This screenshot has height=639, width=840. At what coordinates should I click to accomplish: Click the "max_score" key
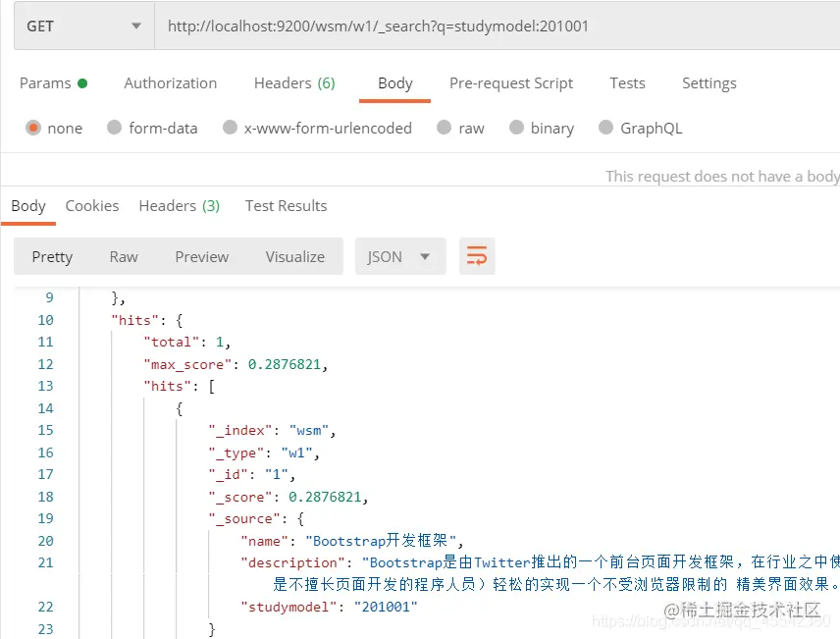pos(187,364)
